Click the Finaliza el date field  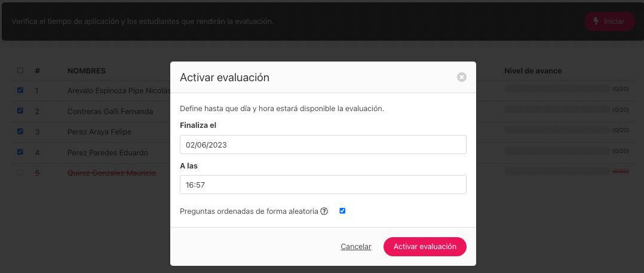[323, 145]
